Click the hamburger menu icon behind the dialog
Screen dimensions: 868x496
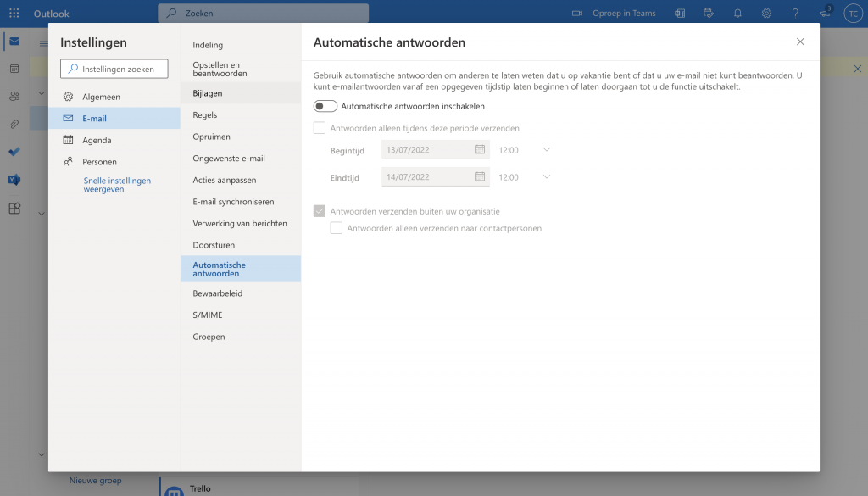pyautogui.click(x=43, y=43)
